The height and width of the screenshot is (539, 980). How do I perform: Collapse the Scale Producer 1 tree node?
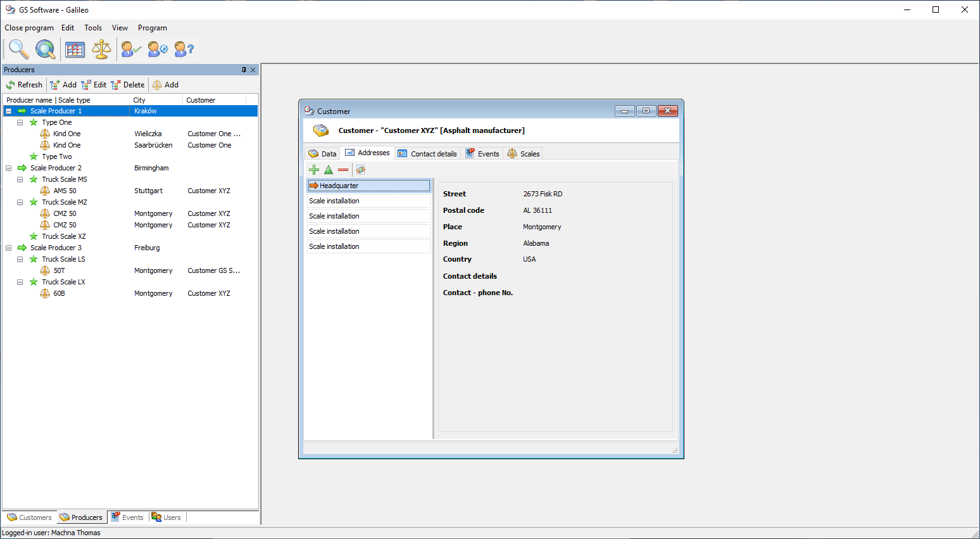pyautogui.click(x=9, y=111)
